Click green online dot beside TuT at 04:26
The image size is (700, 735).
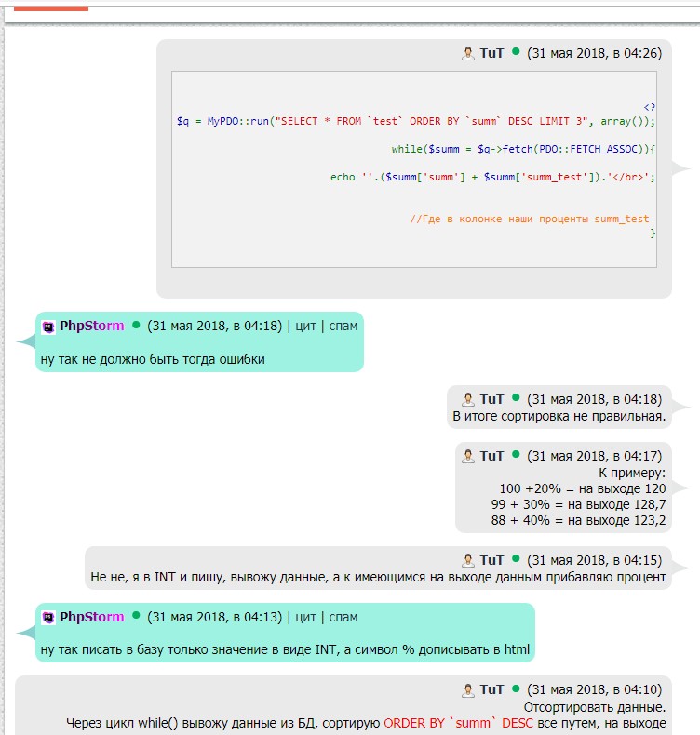click(x=516, y=53)
